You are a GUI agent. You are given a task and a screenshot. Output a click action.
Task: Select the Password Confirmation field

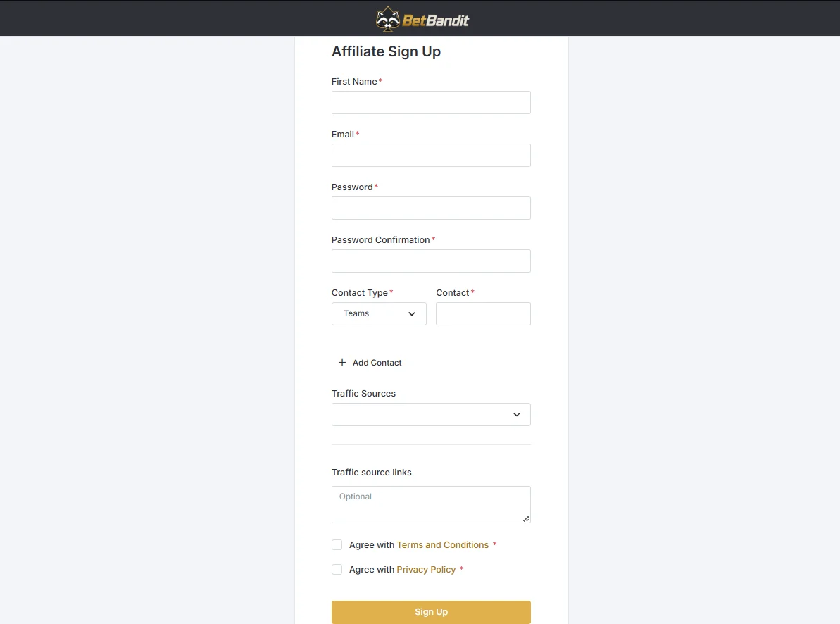click(431, 261)
